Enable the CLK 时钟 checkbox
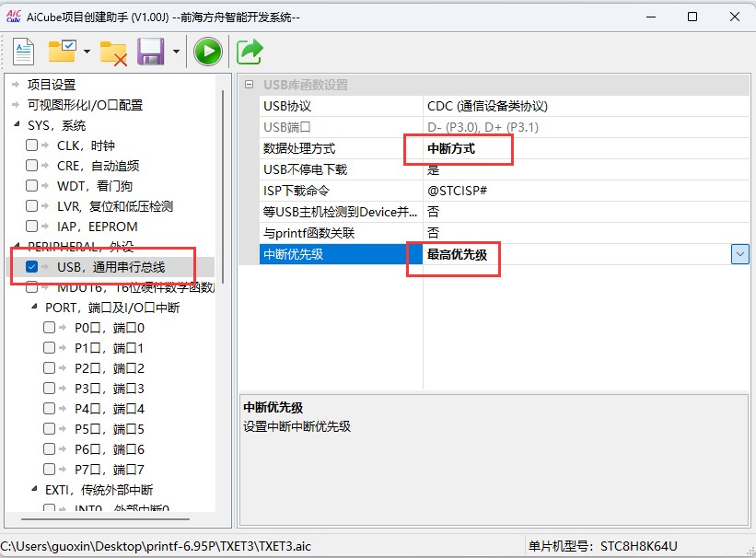This screenshot has width=756, height=558. click(32, 145)
